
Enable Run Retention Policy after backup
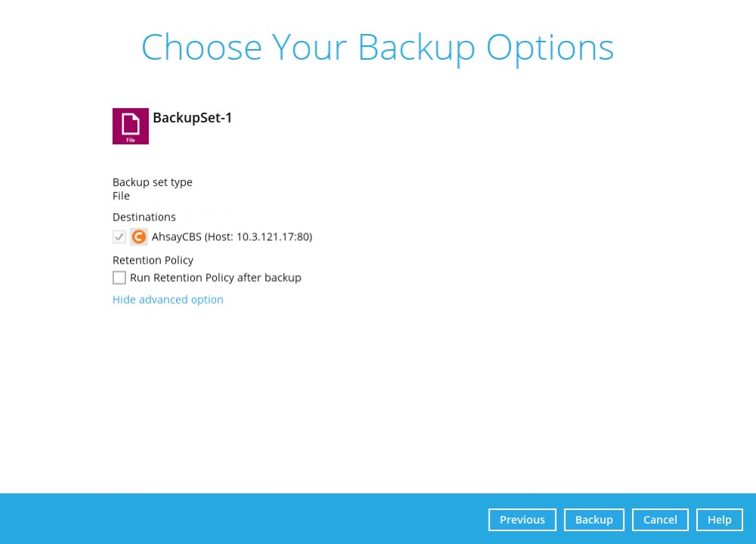(119, 277)
